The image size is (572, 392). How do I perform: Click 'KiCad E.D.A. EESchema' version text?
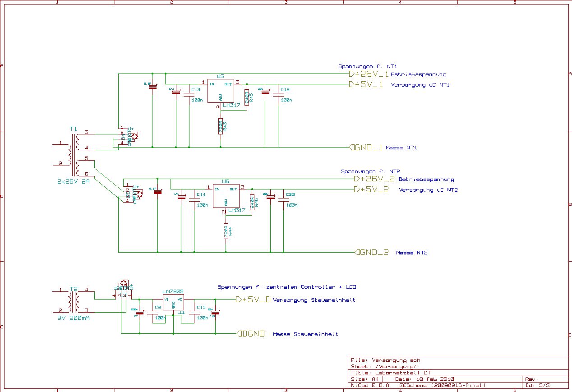[x=418, y=386]
